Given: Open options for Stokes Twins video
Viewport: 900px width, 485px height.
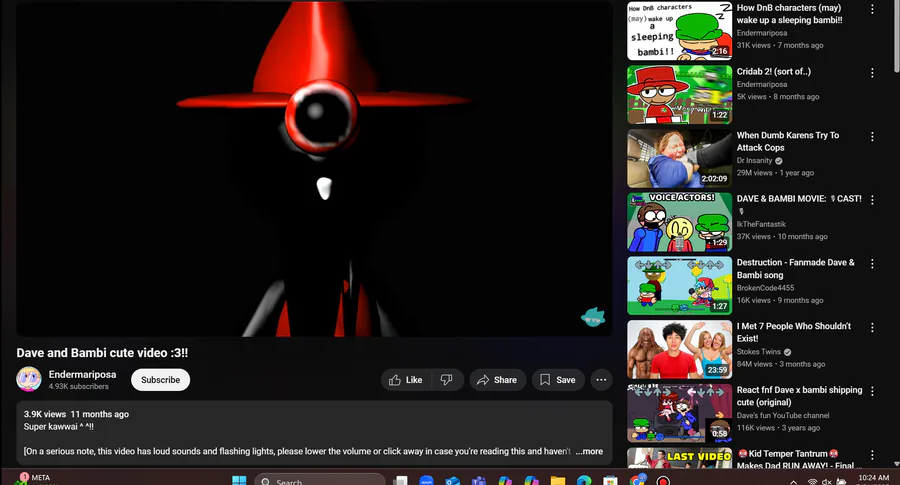Looking at the screenshot, I should [872, 327].
